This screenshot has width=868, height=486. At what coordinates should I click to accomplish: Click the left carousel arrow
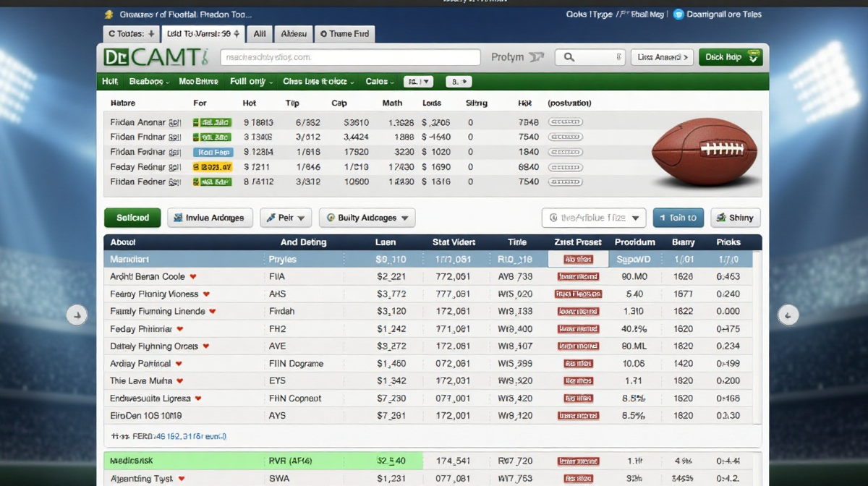77,315
